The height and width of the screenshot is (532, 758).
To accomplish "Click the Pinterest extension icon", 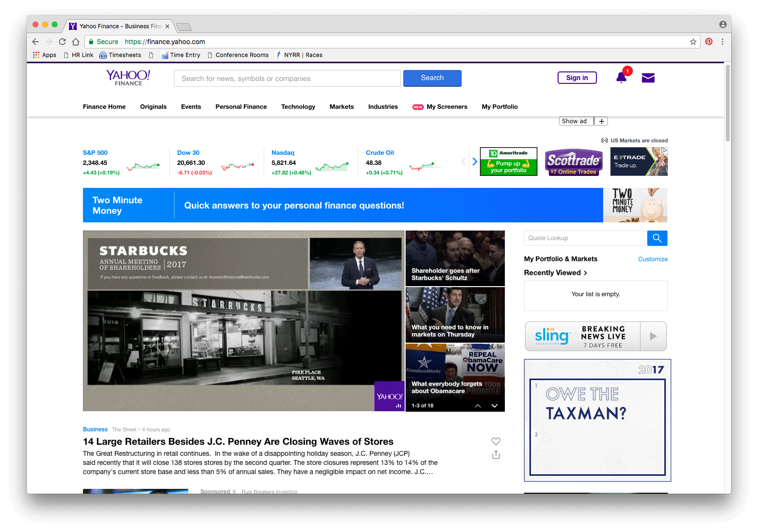I will pos(709,42).
